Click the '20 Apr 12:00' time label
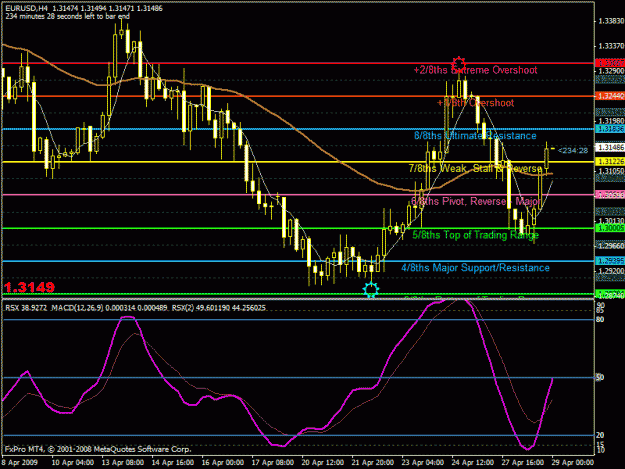The width and height of the screenshot is (625, 469). click(x=323, y=463)
